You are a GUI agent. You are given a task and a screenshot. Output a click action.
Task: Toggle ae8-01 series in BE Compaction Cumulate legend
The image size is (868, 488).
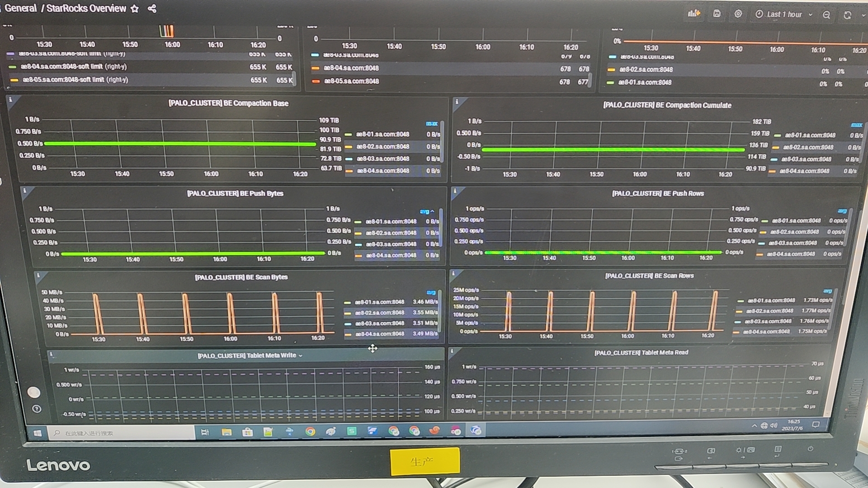810,135
